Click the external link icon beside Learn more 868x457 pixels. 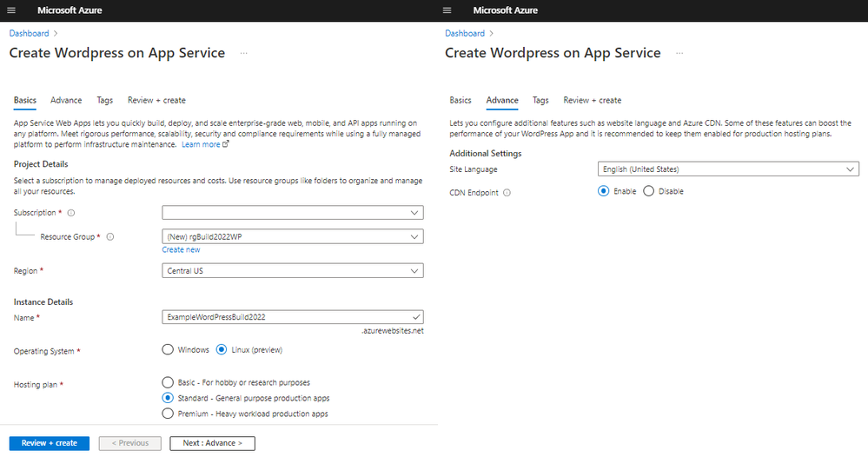pos(225,144)
